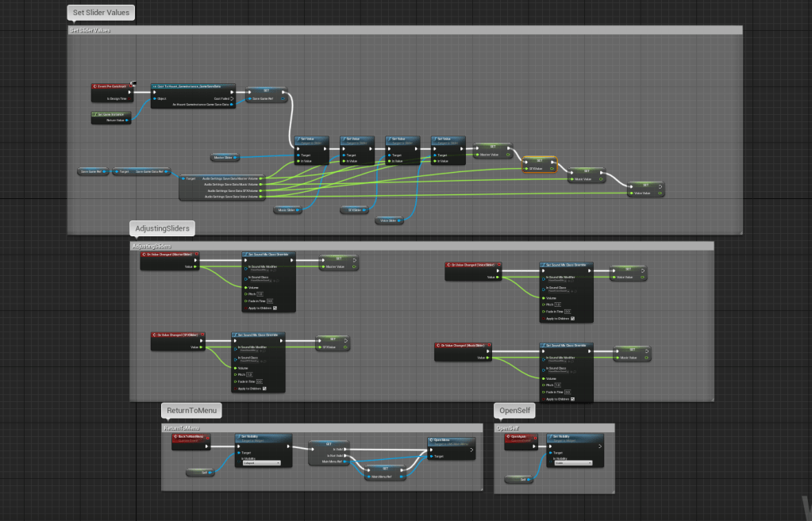Select the On Value Changed (MasterSlider) event node

[169, 255]
